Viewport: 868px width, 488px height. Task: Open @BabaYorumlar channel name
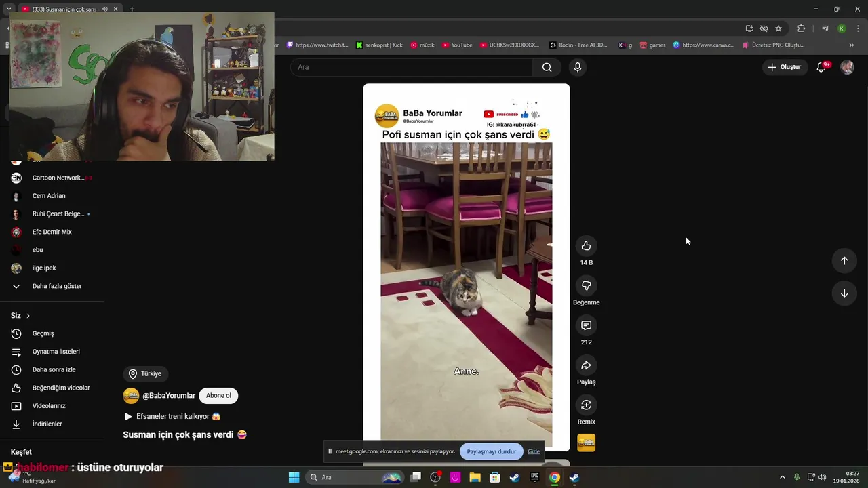169,396
